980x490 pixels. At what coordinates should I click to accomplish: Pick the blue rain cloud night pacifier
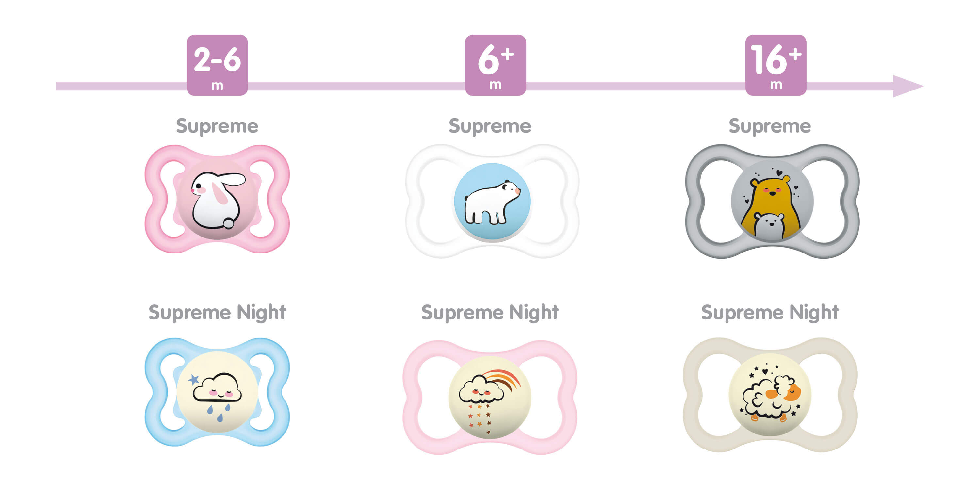click(x=217, y=392)
